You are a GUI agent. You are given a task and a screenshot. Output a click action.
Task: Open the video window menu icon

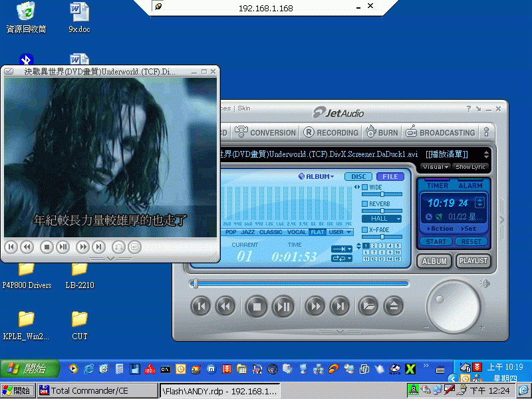click(x=9, y=72)
